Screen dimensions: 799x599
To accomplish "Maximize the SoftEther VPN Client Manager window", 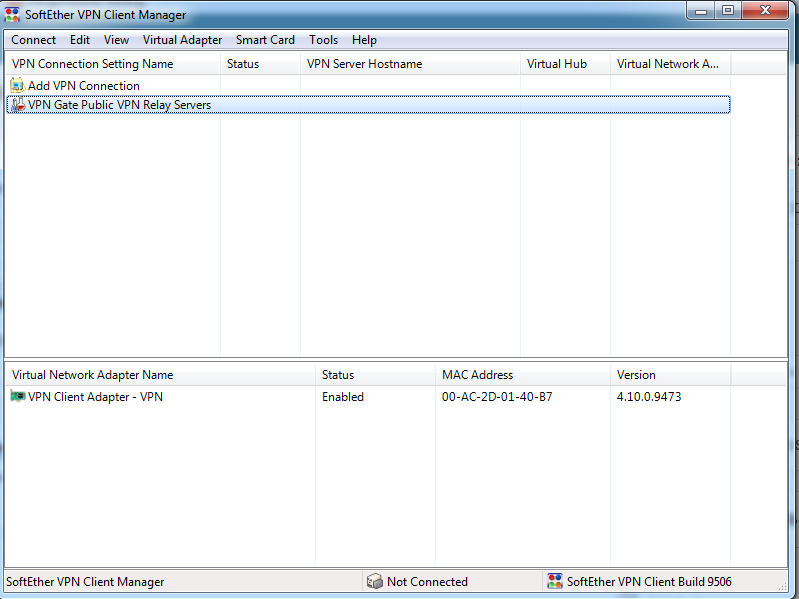I will click(x=727, y=11).
